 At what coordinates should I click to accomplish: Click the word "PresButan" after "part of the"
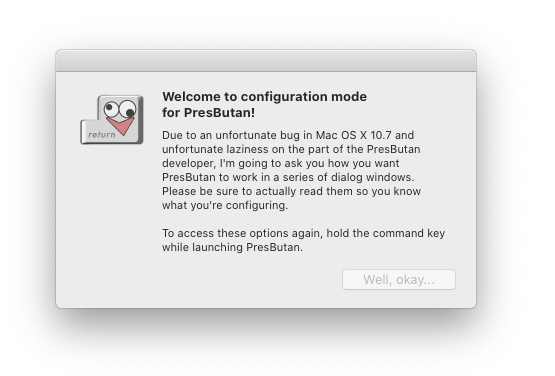coord(394,149)
